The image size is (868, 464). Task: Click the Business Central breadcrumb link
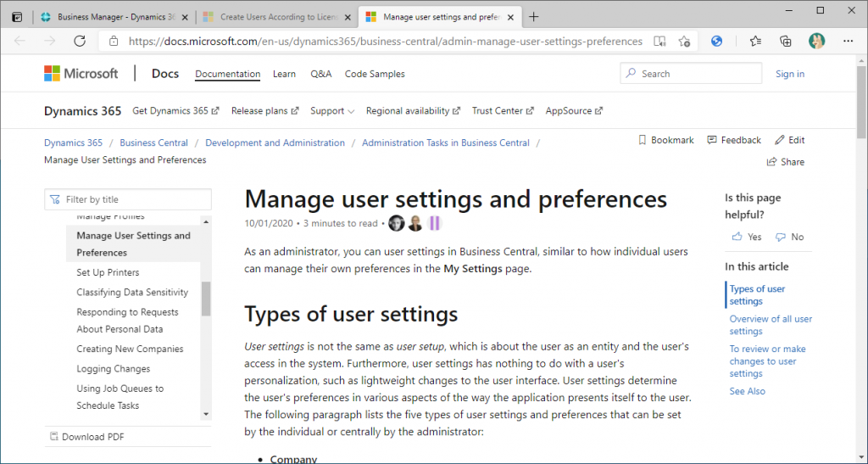154,143
